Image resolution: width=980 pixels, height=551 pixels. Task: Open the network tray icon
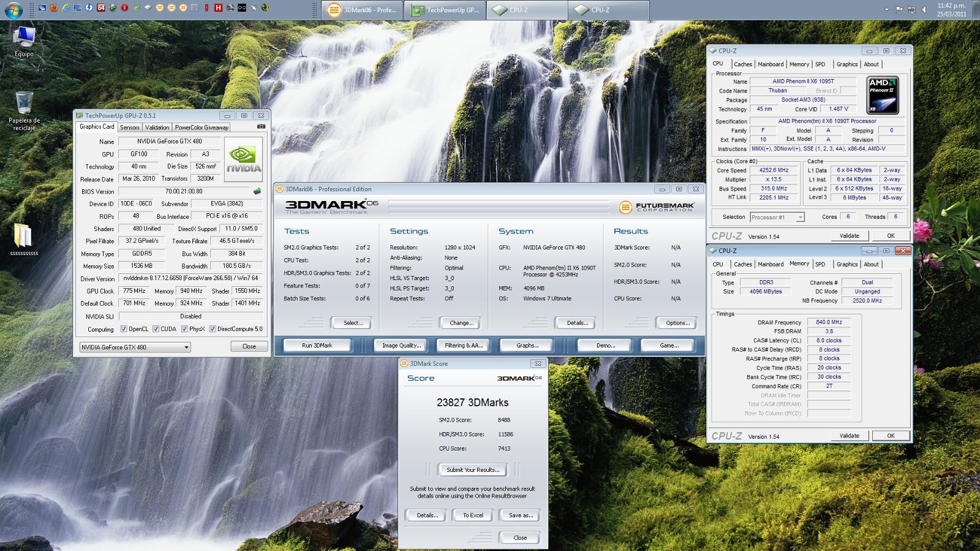(913, 9)
